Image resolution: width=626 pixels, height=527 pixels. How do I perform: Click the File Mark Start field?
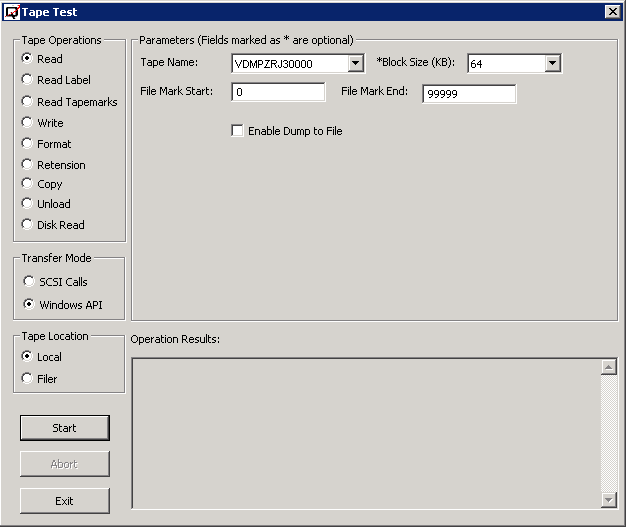[278, 92]
